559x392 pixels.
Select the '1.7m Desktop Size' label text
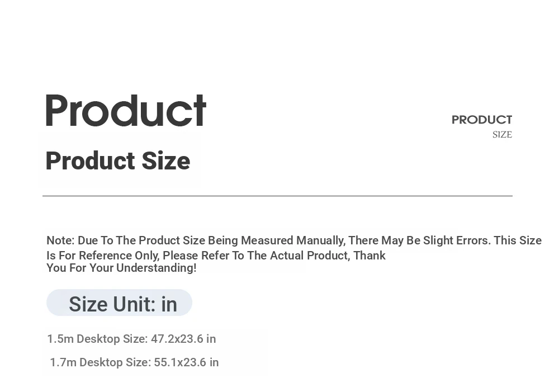(x=101, y=362)
